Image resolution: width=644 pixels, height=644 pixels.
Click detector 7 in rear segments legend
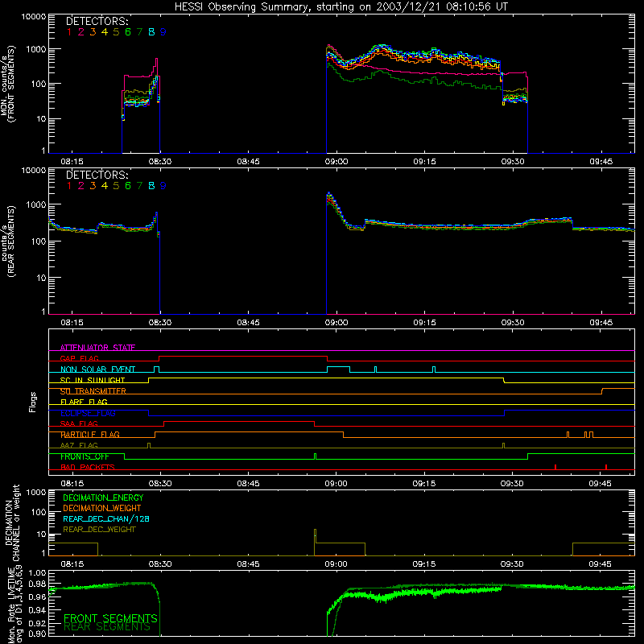point(139,186)
